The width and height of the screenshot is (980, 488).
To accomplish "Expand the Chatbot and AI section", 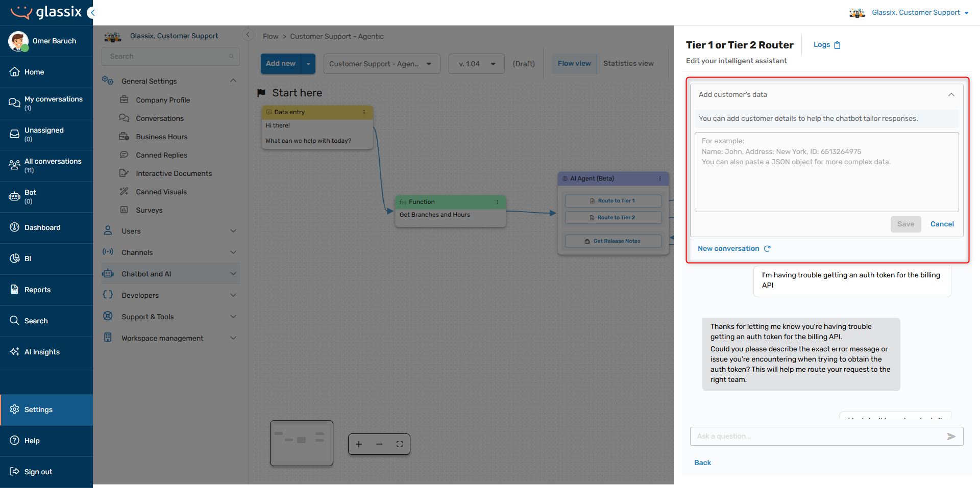I will click(233, 274).
